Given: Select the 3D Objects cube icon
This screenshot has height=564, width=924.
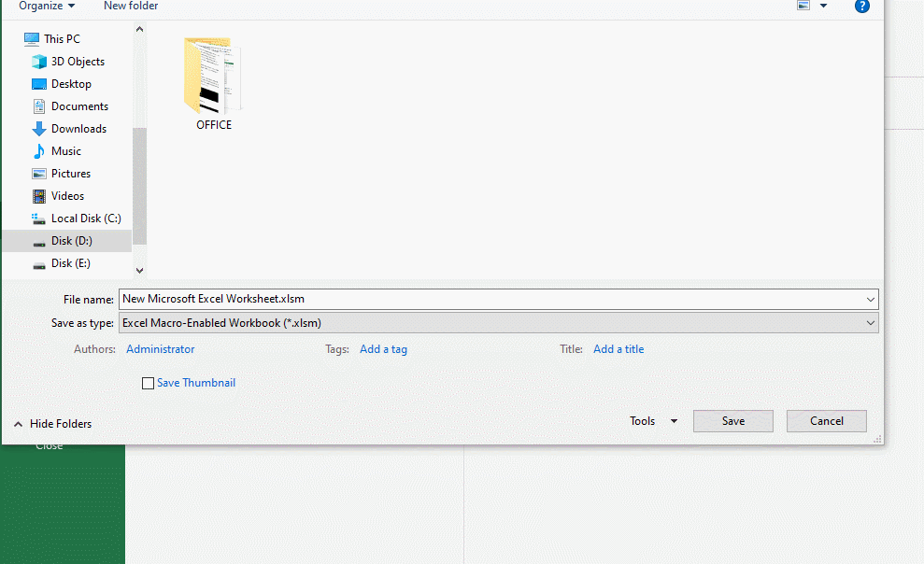Looking at the screenshot, I should tap(39, 62).
